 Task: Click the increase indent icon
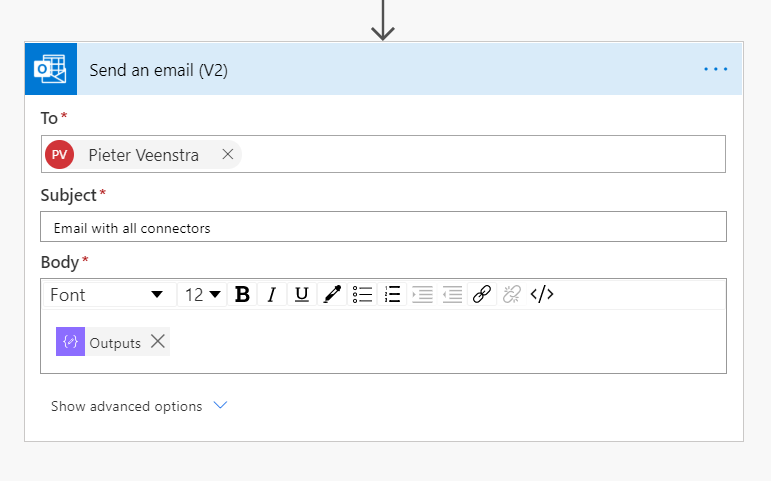[422, 295]
